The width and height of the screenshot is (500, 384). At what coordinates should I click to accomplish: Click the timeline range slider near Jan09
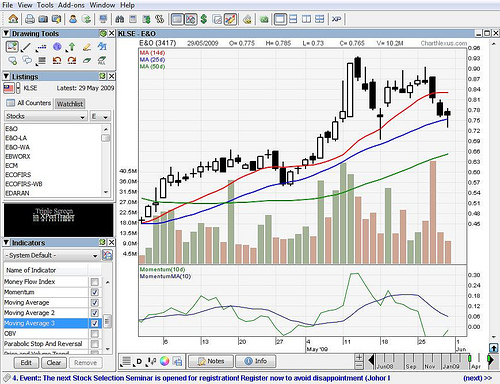tap(450, 361)
